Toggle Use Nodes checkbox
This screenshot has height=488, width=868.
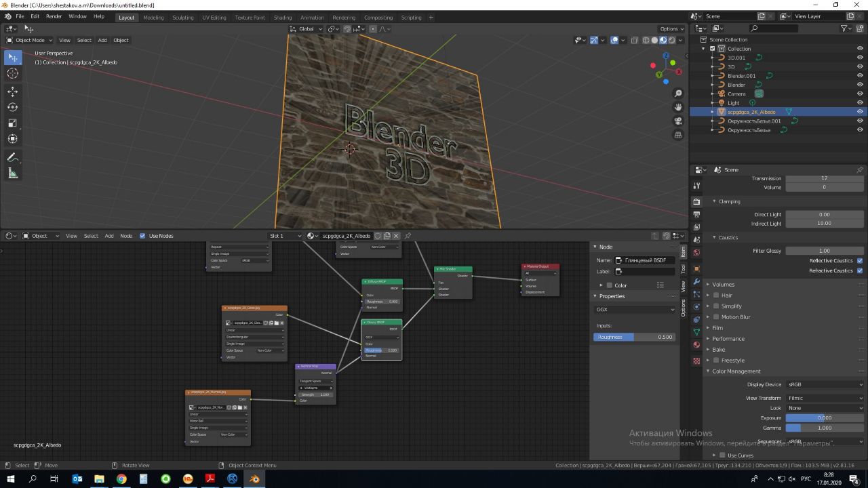[x=142, y=236]
